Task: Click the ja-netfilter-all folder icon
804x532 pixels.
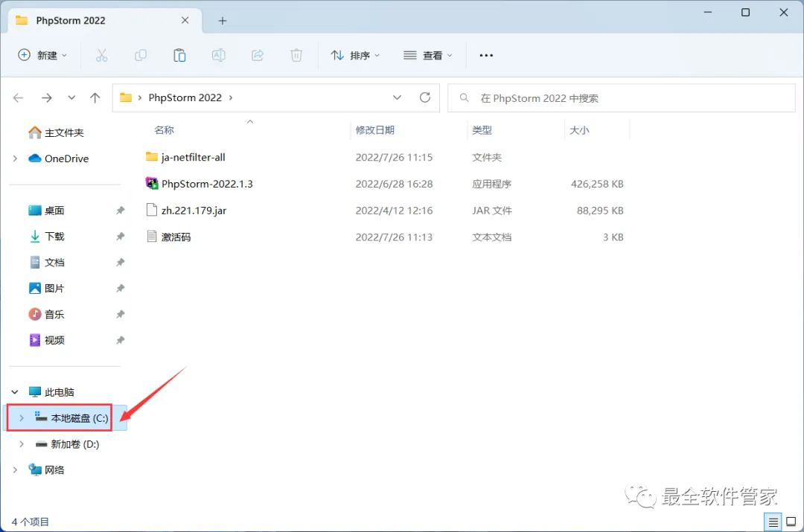Action: [x=152, y=156]
